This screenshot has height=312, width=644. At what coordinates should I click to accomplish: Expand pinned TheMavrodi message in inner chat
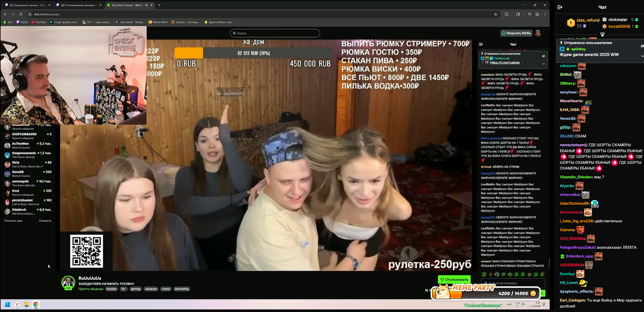click(543, 64)
